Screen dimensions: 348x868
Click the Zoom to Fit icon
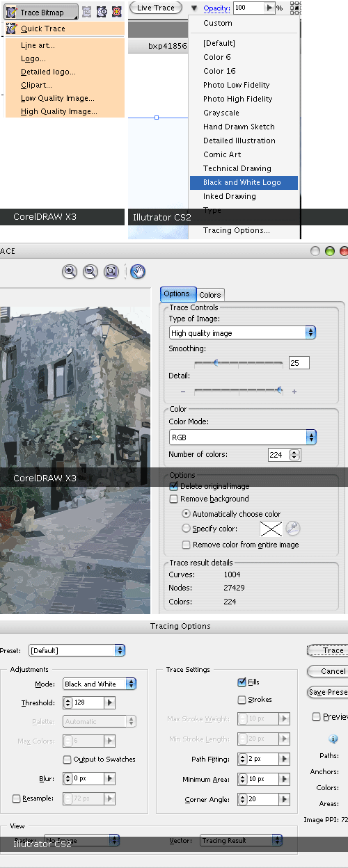pos(111,272)
